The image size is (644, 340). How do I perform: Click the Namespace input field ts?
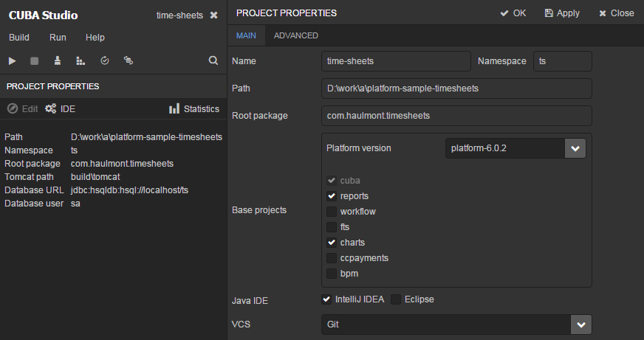(x=563, y=61)
